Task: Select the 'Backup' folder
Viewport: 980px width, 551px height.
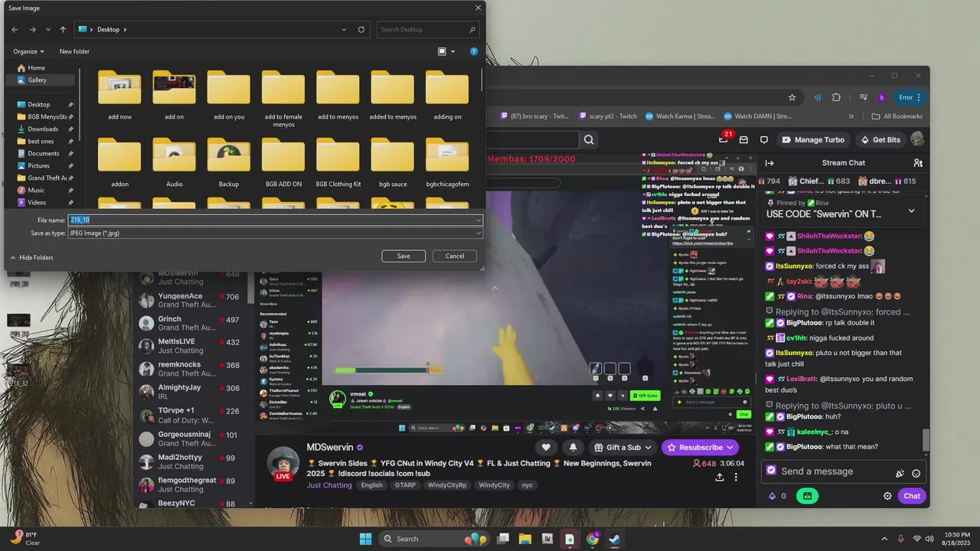Action: (x=229, y=162)
